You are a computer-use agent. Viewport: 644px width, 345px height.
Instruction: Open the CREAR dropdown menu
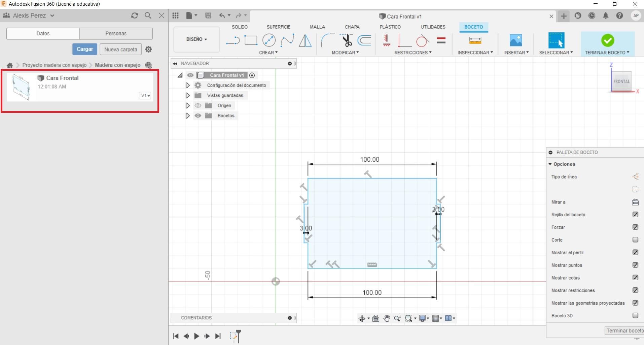tap(268, 53)
